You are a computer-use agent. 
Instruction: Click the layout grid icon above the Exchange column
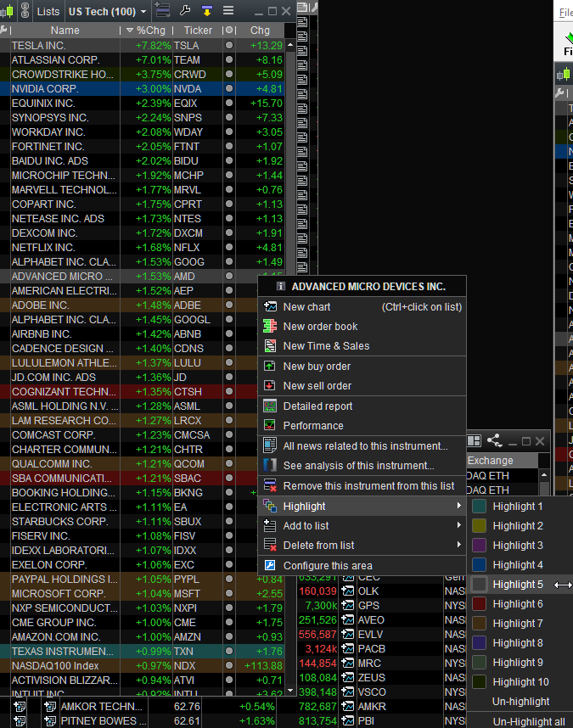point(474,440)
